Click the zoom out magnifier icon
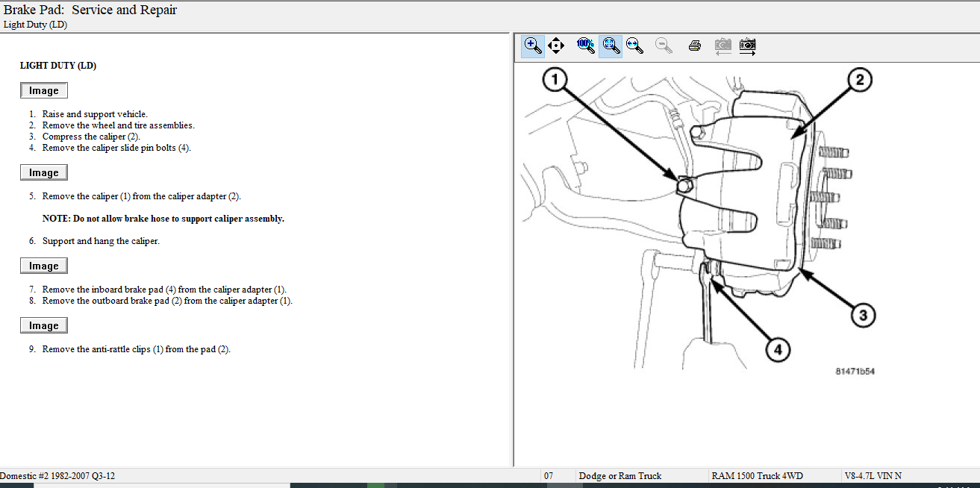The height and width of the screenshot is (488, 980). [x=664, y=46]
